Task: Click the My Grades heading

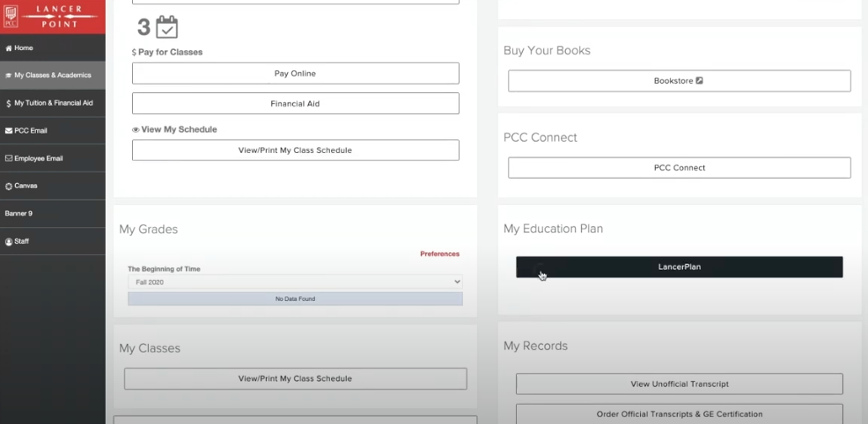Action: pyautogui.click(x=149, y=230)
